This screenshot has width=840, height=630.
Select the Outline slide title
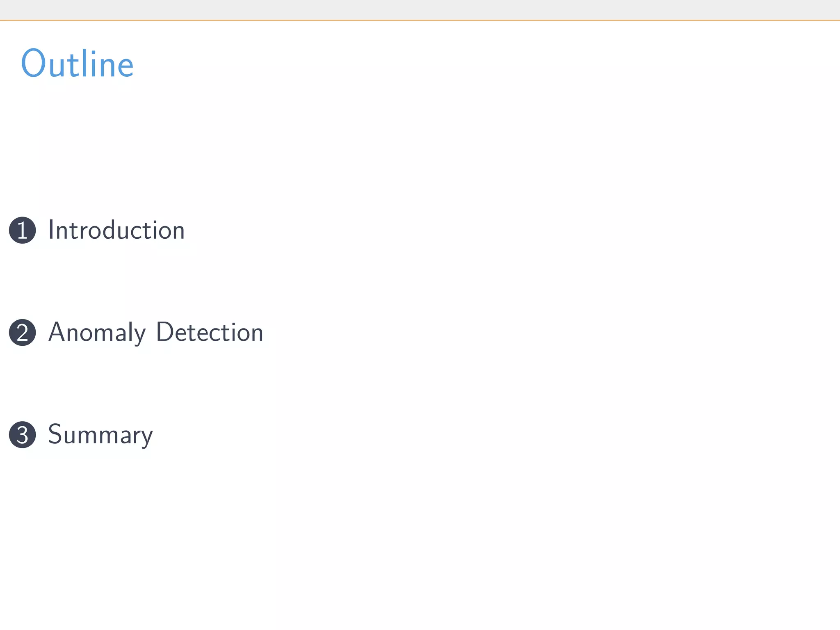pyautogui.click(x=77, y=64)
